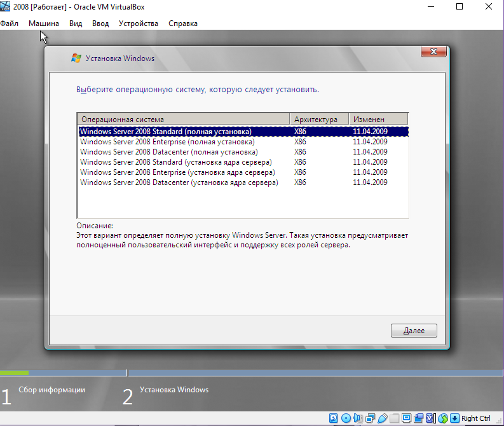Click the mouse integration green arrow icon
Screen dimensions: 504x426
443,418
